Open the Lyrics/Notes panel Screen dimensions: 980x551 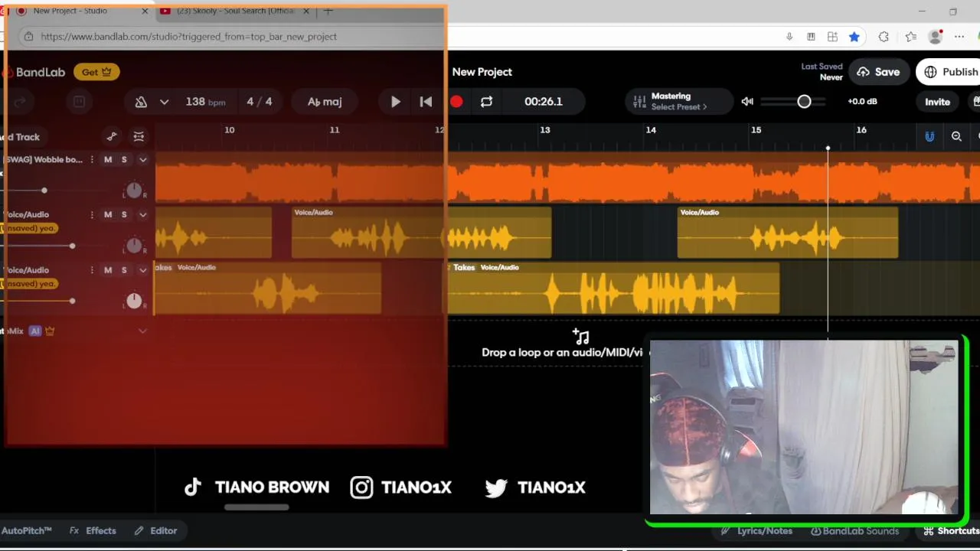[756, 531]
